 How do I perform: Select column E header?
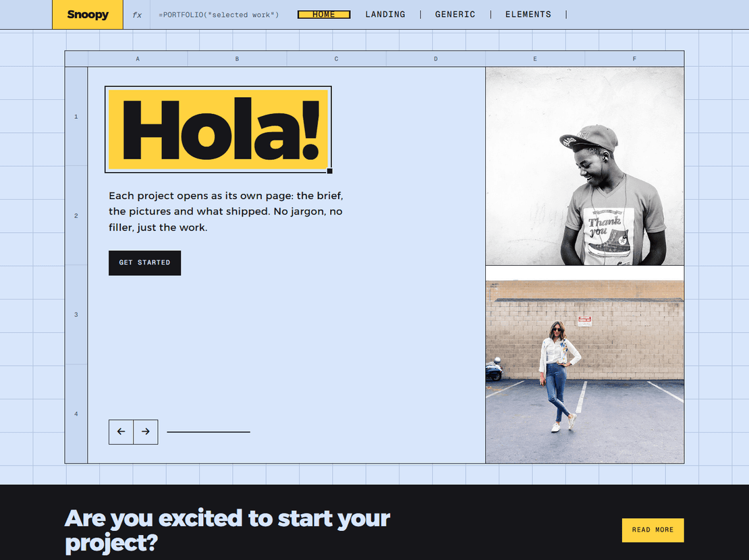tap(535, 59)
